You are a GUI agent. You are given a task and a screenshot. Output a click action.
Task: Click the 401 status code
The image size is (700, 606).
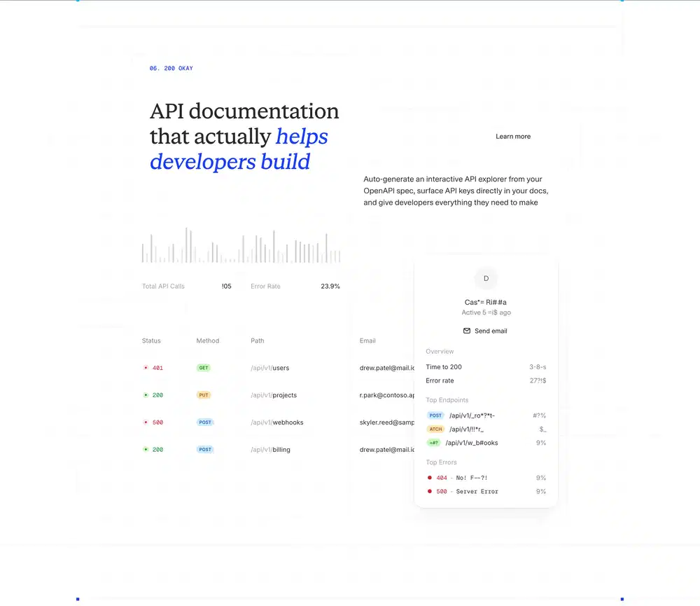(x=157, y=368)
